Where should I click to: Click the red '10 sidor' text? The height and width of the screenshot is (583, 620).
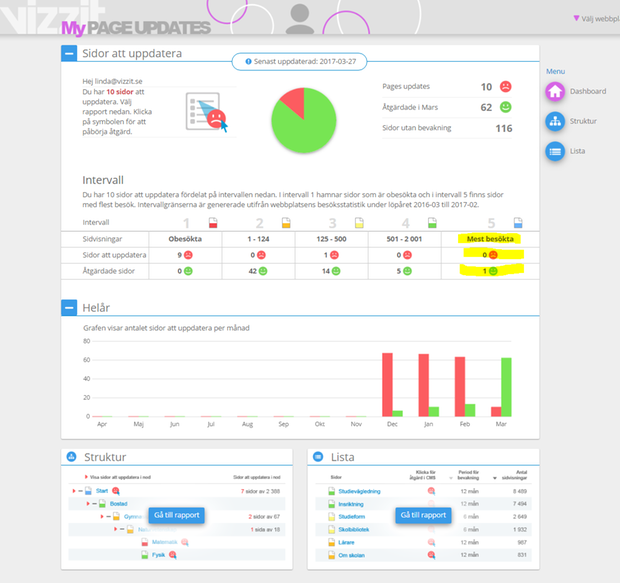[120, 92]
